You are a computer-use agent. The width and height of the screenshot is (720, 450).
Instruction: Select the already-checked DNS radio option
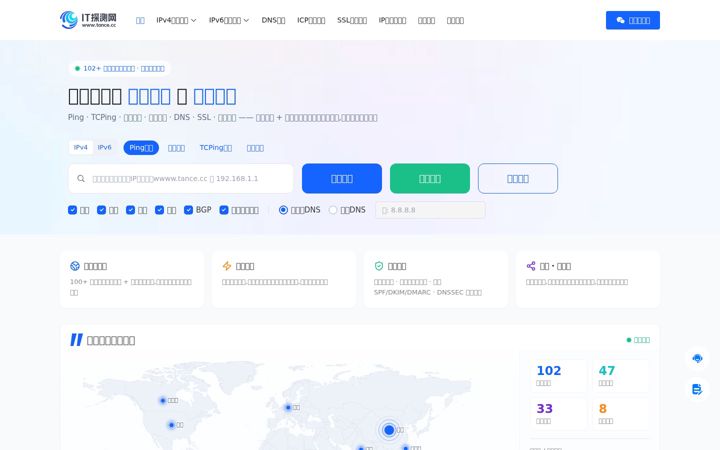click(x=283, y=210)
